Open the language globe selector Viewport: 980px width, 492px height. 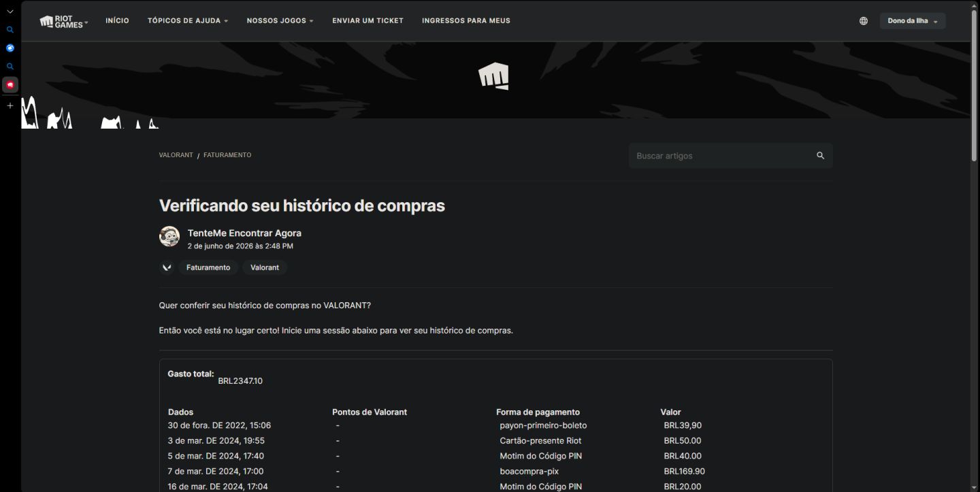tap(864, 21)
